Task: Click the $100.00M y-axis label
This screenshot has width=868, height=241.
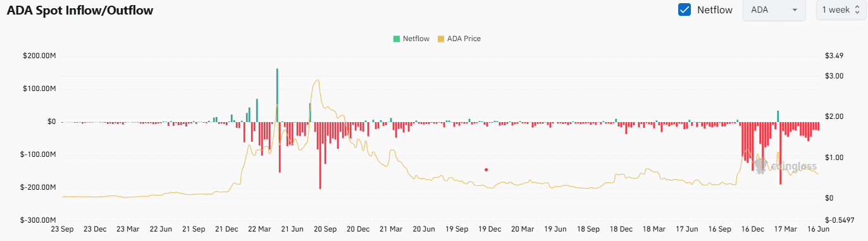Action: 40,89
